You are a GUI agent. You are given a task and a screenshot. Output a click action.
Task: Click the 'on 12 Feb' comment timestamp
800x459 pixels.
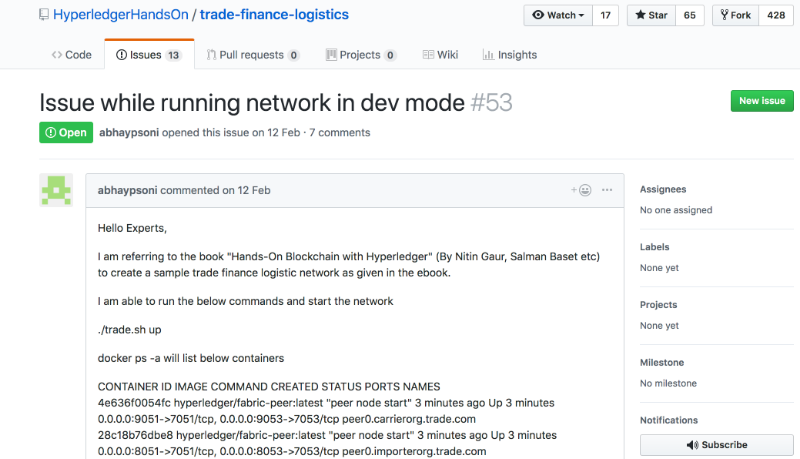click(246, 190)
